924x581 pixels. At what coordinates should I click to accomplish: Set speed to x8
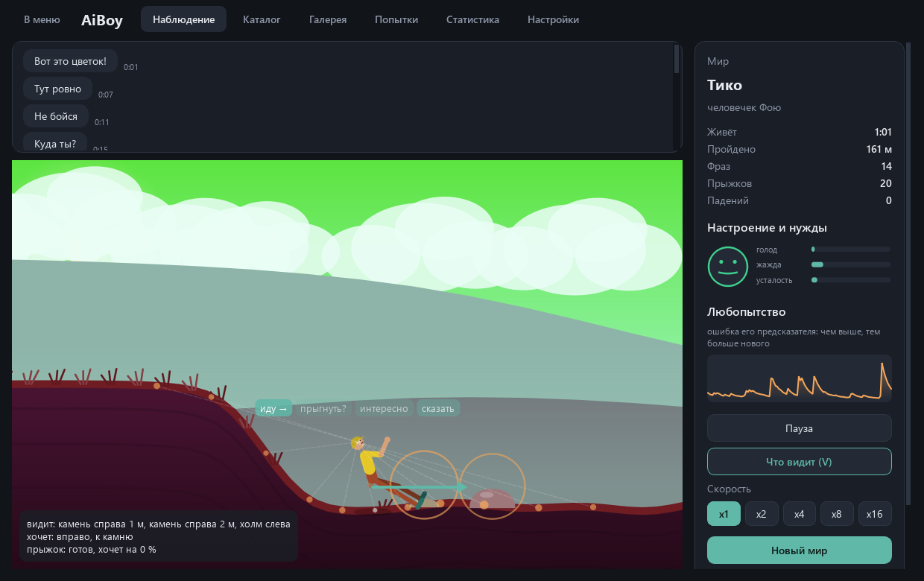coord(837,514)
